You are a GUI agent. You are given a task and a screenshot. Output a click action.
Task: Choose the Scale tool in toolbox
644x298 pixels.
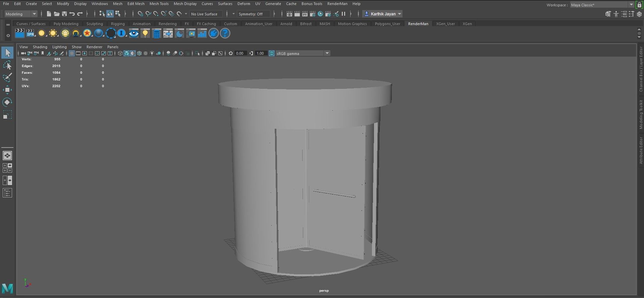7,115
